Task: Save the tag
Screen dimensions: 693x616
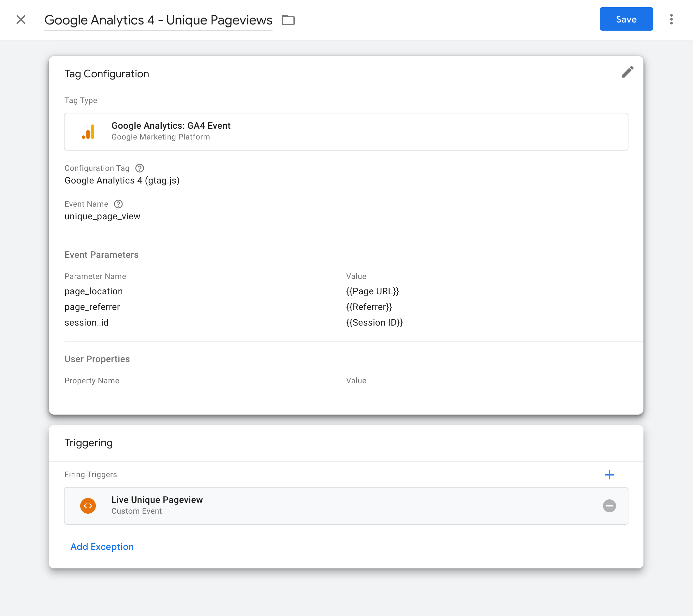Action: coord(626,19)
